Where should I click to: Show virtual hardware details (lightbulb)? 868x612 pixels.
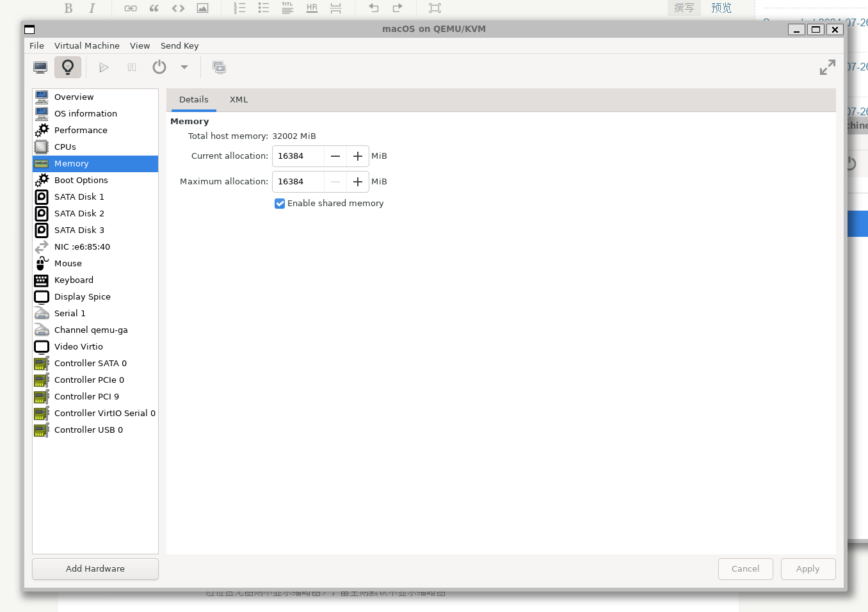click(x=68, y=67)
